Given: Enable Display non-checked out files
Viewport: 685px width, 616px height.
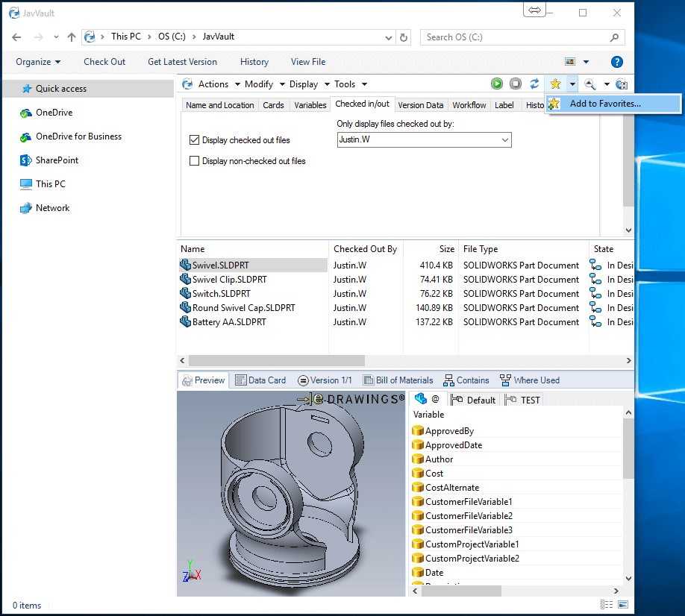Looking at the screenshot, I should [195, 161].
